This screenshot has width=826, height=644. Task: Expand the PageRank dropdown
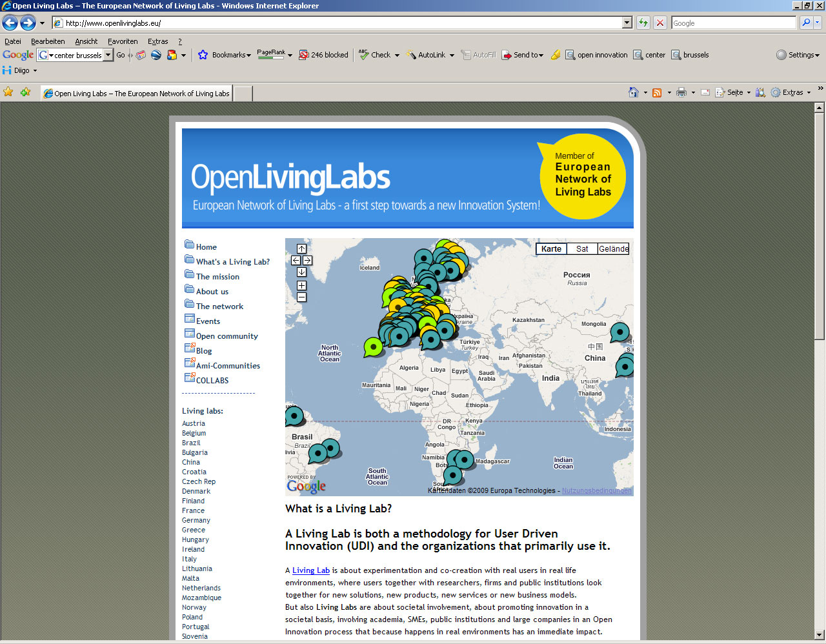(290, 55)
